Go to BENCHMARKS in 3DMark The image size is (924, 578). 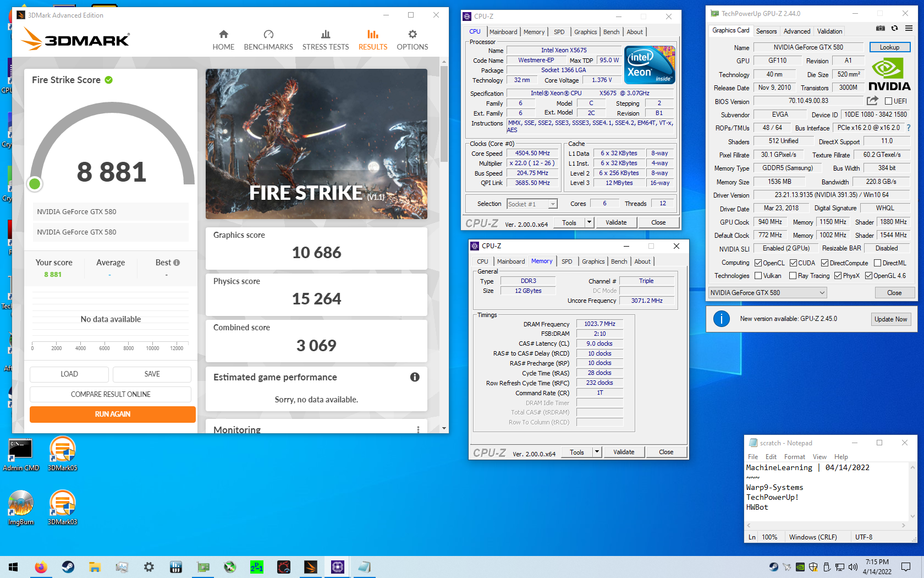click(x=268, y=40)
